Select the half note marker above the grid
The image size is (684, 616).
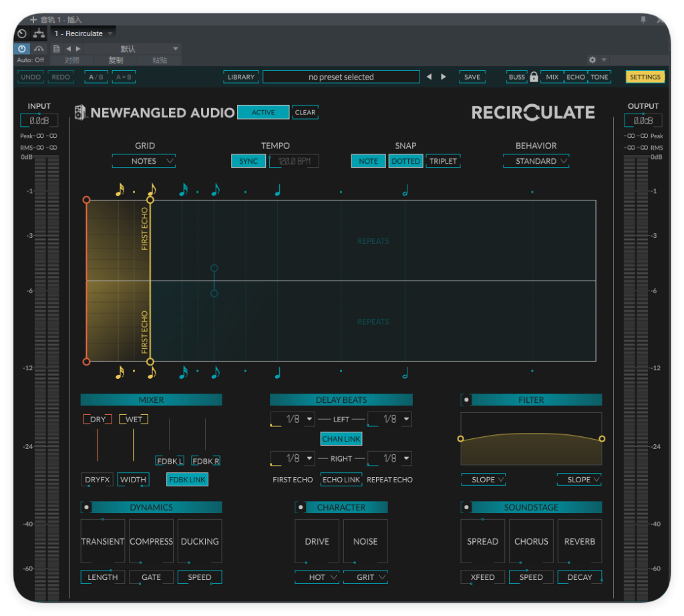pos(405,190)
